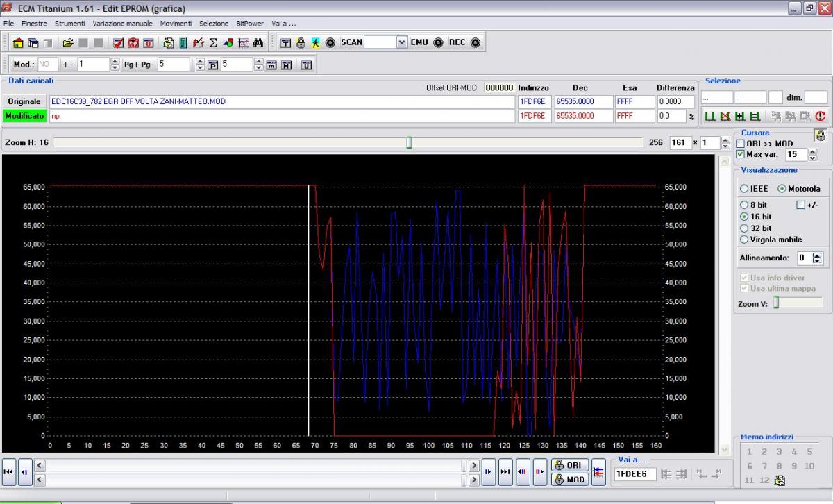
Task: Uncheck the Max var. checkbox
Action: (x=740, y=154)
